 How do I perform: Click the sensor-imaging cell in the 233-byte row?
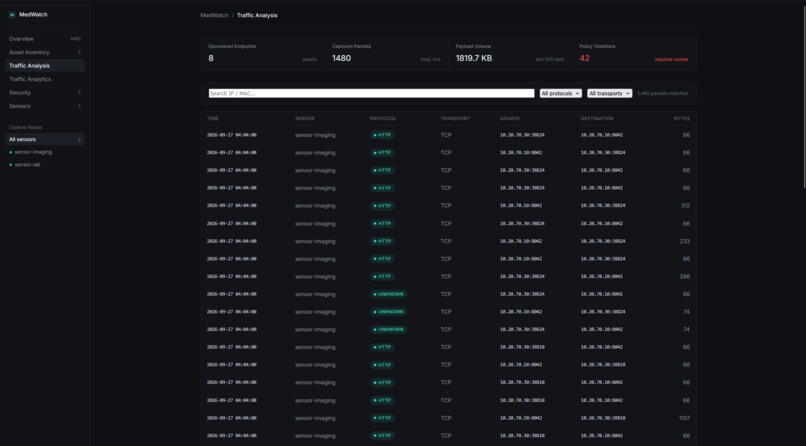coord(315,241)
